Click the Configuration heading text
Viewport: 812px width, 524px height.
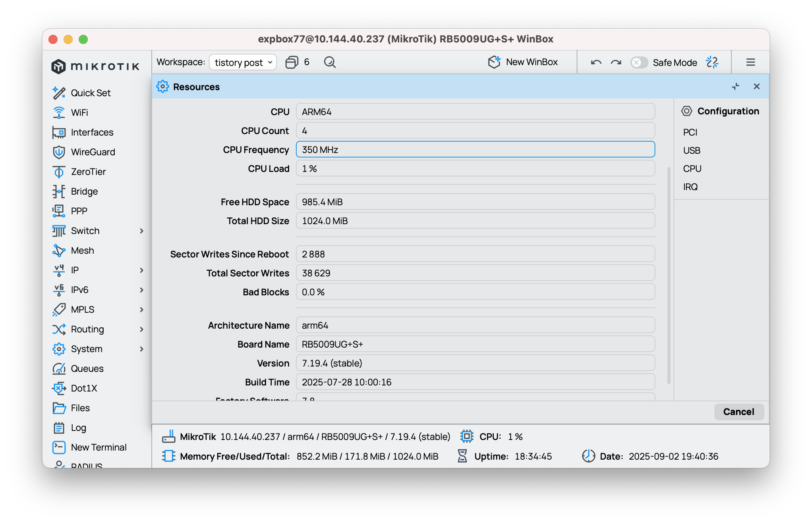[728, 111]
